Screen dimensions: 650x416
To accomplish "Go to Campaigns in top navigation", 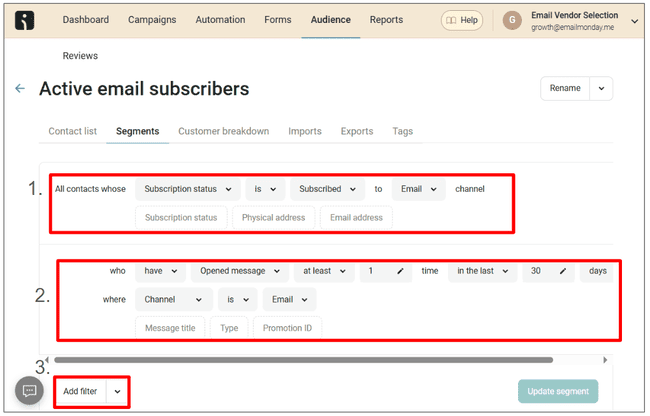I will point(152,20).
